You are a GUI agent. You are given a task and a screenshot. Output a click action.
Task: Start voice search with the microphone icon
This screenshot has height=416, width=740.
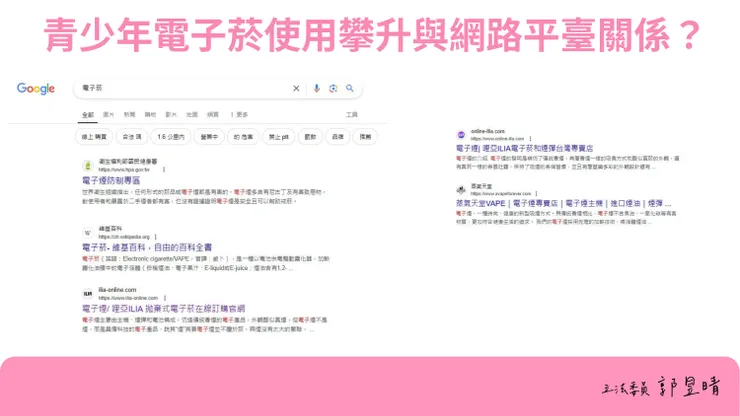(317, 88)
